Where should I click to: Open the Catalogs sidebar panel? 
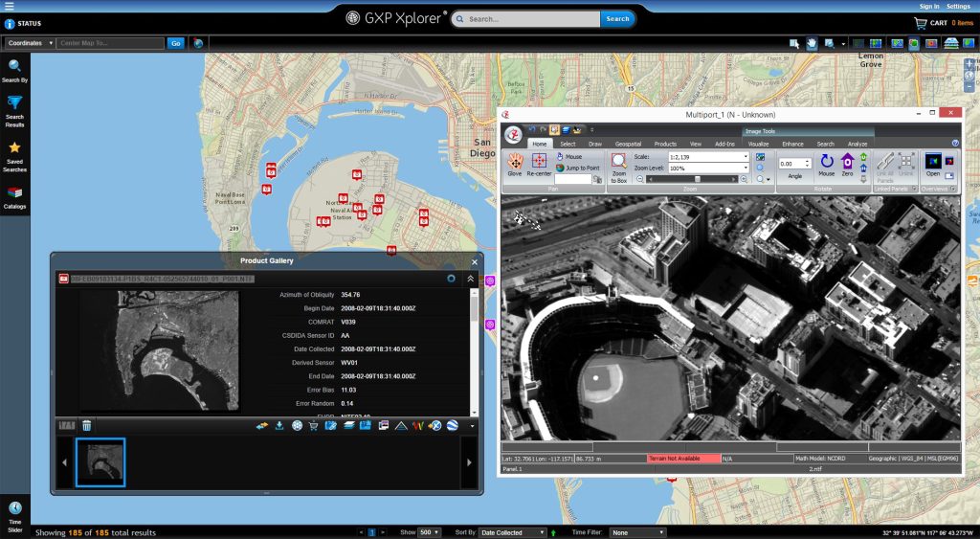(14, 197)
